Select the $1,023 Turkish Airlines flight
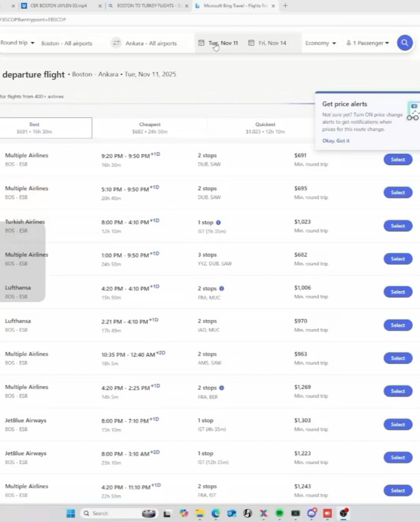420x522 pixels. tap(398, 226)
